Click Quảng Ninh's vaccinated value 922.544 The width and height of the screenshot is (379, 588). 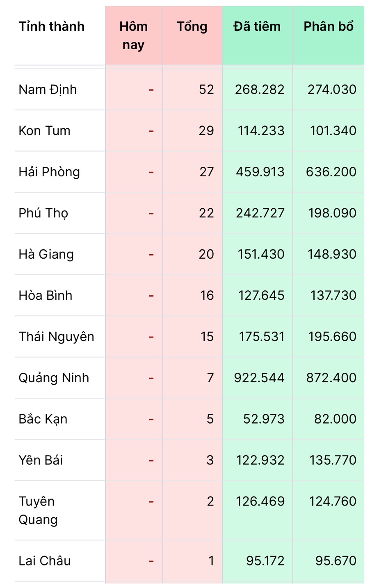point(259,378)
